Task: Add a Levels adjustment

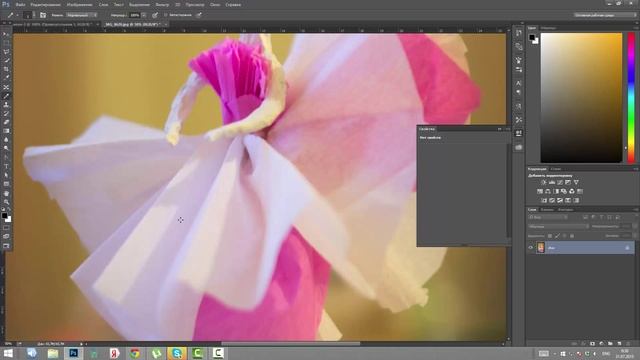Action: point(552,182)
